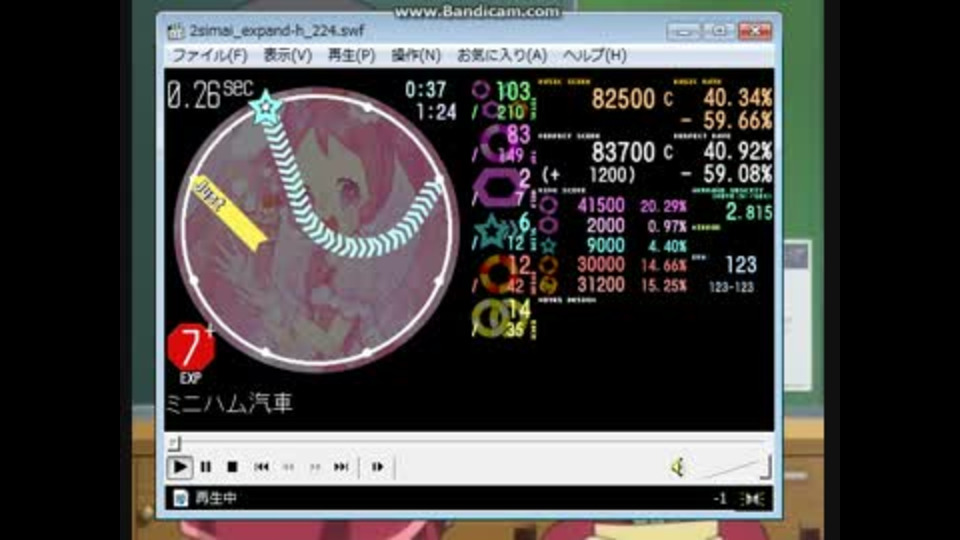The image size is (960, 540).
Task: Stop playback with the square stop button
Action: [232, 467]
